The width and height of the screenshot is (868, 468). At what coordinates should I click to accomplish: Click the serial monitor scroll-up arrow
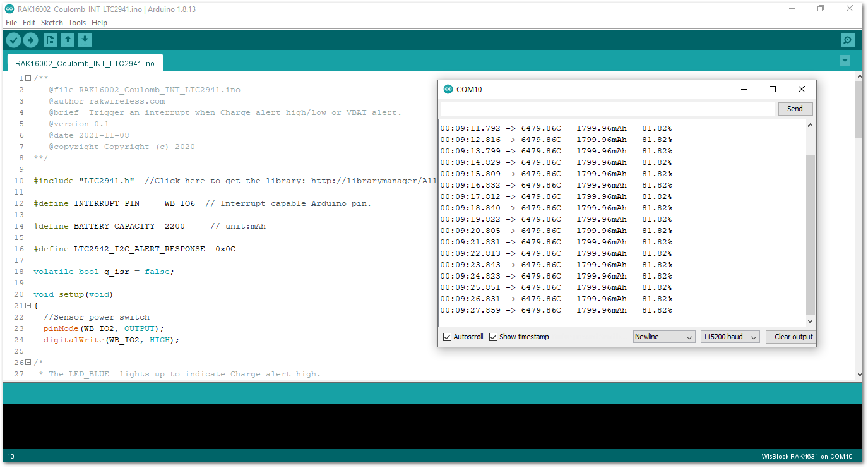tap(811, 125)
